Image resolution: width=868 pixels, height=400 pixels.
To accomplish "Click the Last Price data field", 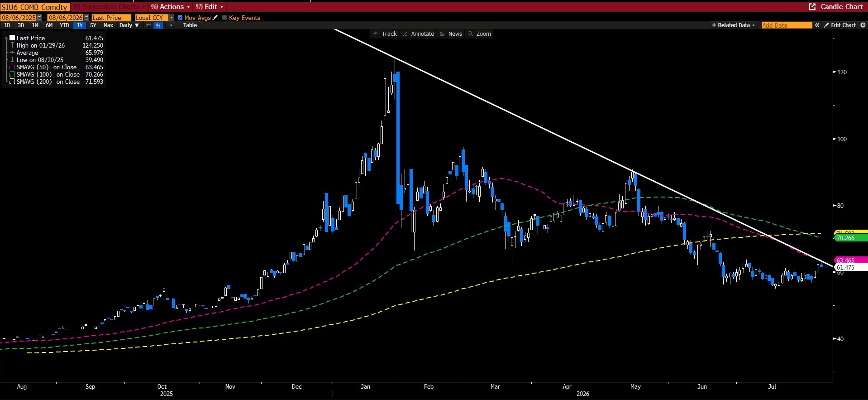I will [x=111, y=18].
